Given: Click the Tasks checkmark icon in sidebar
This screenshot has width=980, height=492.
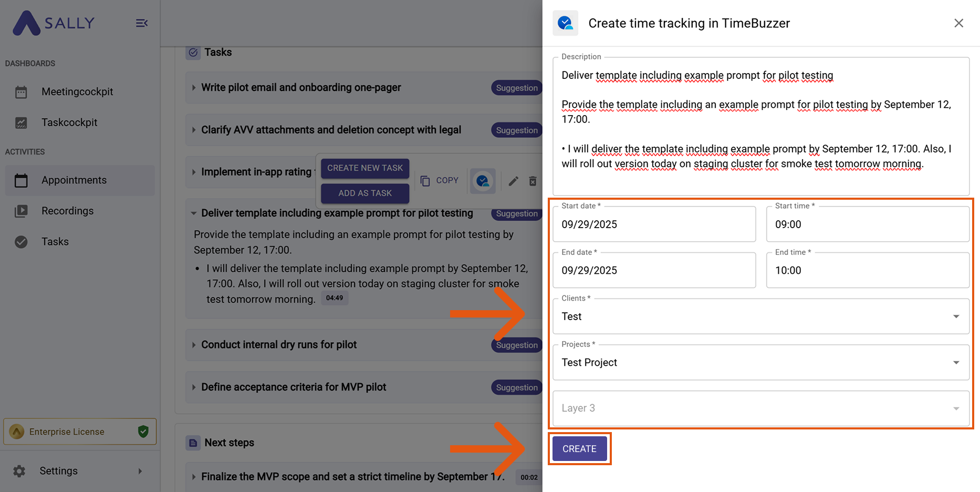Looking at the screenshot, I should tap(21, 242).
